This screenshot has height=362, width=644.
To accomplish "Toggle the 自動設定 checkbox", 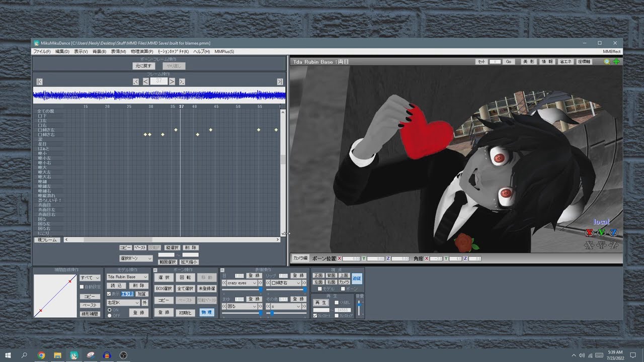I will [82, 287].
